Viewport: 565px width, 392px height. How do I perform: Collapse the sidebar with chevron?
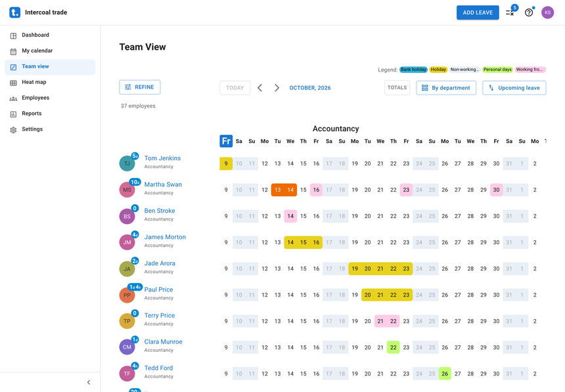(x=89, y=382)
